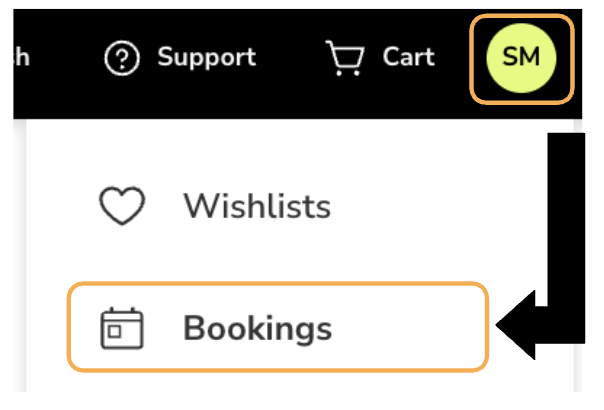Expand the SM account dropdown menu

(522, 59)
